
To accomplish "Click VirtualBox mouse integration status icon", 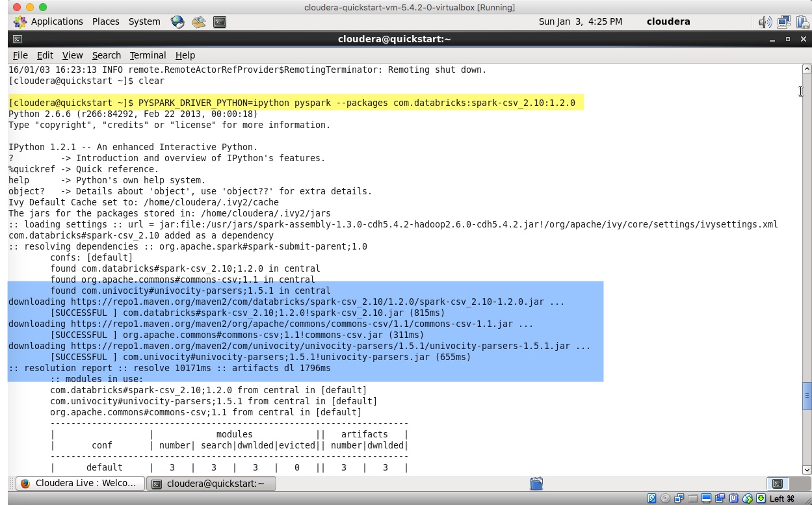I will click(747, 499).
